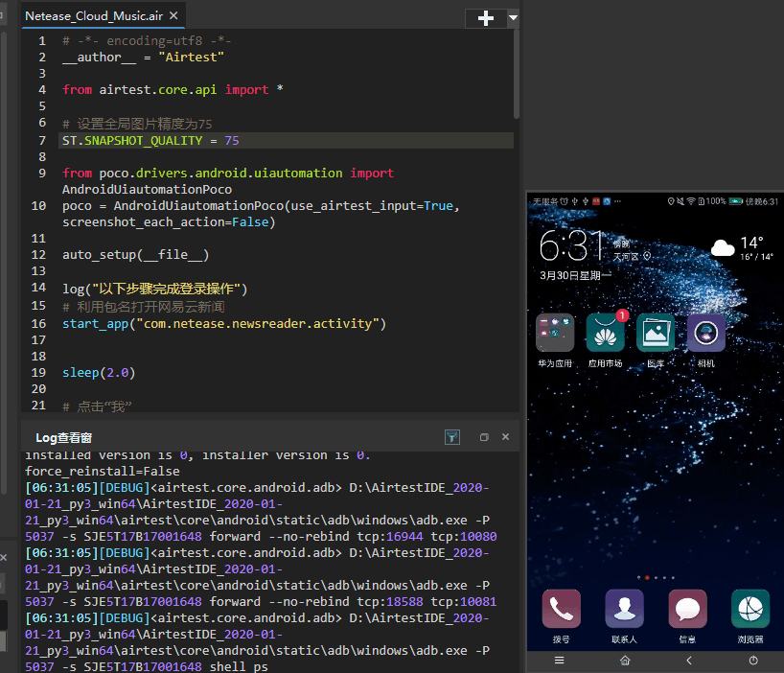Viewport: 784px width, 673px height.
Task: Open the Camera app on the phone screen
Action: pyautogui.click(x=705, y=333)
